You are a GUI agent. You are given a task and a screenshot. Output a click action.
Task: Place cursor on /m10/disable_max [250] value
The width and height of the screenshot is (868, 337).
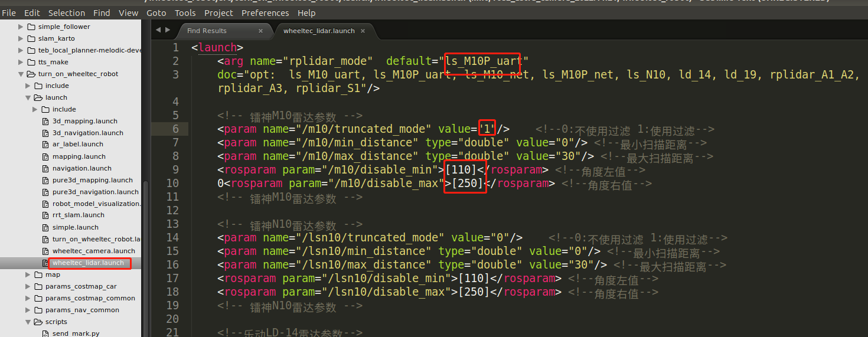click(469, 183)
